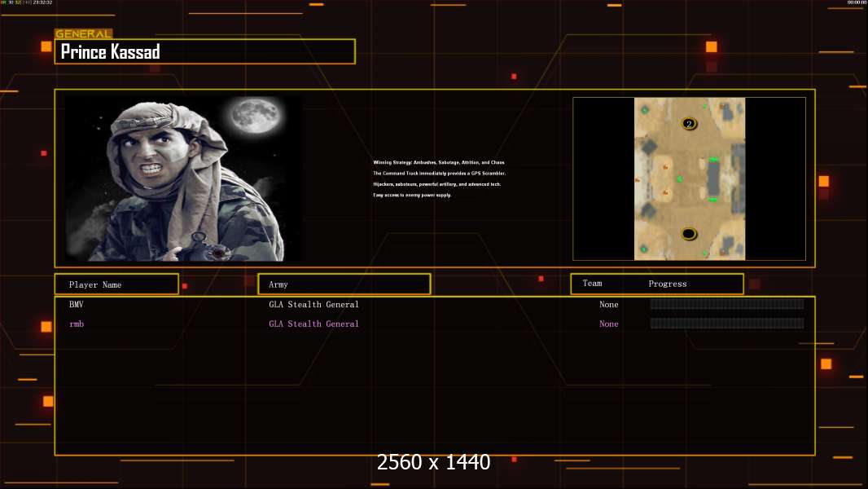
Task: Click the Prince Kassad name title box
Action: (x=205, y=51)
